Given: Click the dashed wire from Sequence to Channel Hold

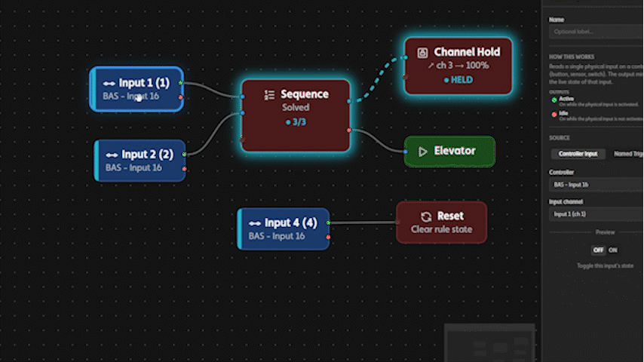Looking at the screenshot, I should tap(376, 80).
